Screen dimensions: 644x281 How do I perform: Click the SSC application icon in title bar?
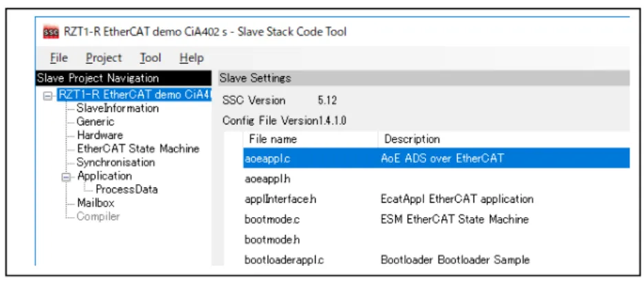(x=51, y=32)
